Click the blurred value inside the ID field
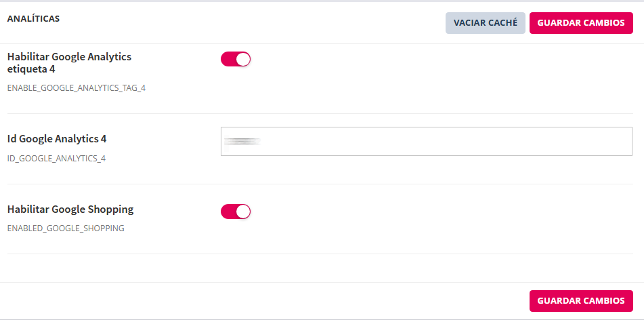Viewport: 644px width, 320px height. point(242,141)
